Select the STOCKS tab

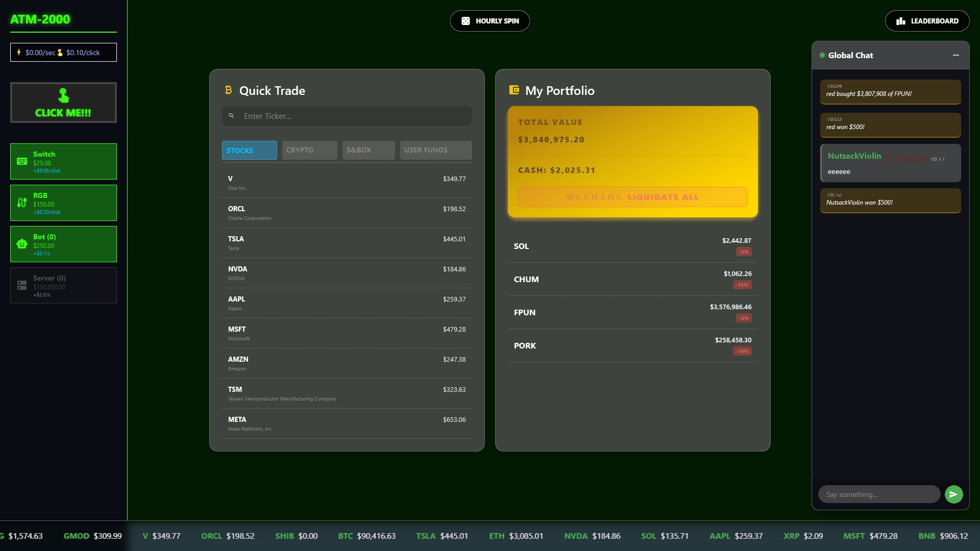pos(249,151)
